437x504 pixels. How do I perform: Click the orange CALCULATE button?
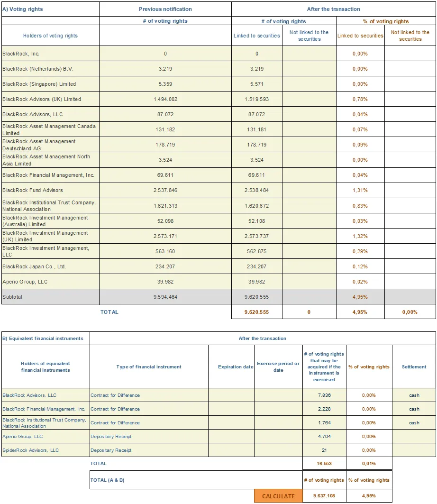(278, 496)
